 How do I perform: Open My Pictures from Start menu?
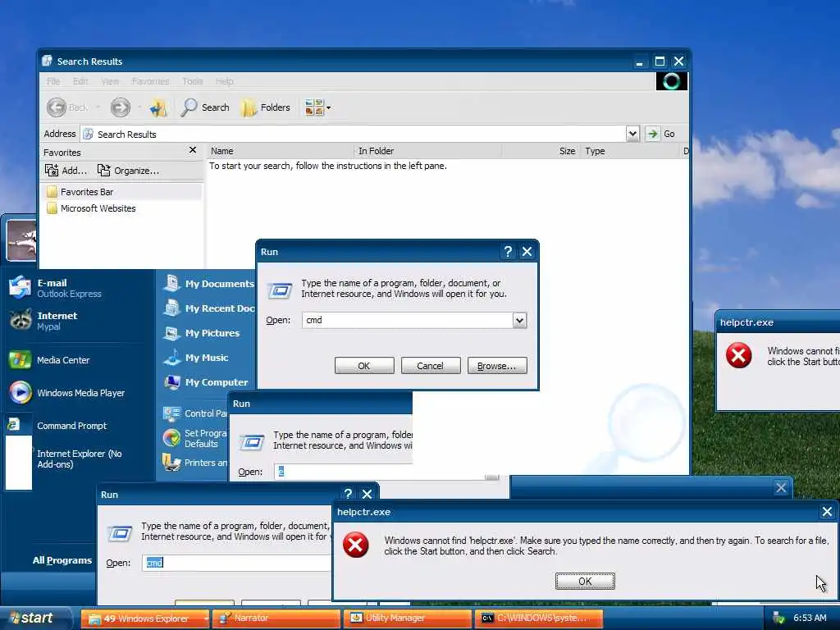click(202, 333)
